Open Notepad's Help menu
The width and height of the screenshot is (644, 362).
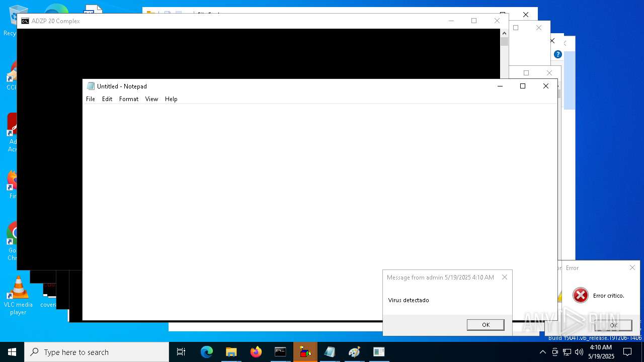(x=171, y=99)
